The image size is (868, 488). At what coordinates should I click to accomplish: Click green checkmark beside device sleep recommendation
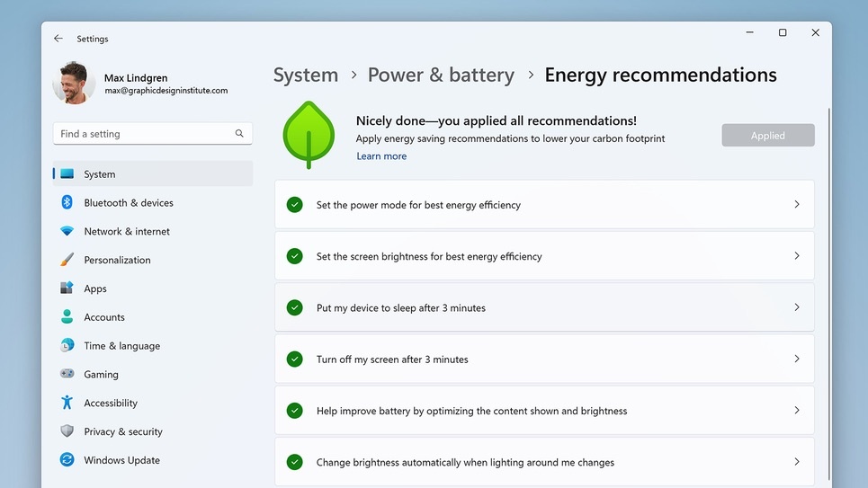[294, 307]
